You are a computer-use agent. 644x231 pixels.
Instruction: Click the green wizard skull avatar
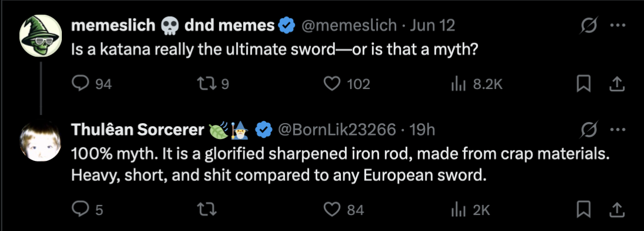click(41, 36)
